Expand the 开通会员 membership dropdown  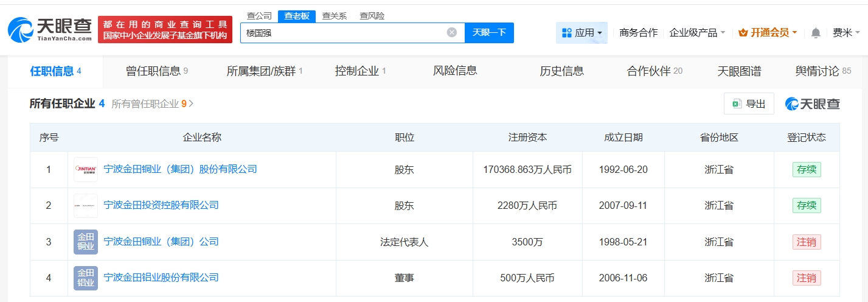pyautogui.click(x=767, y=33)
